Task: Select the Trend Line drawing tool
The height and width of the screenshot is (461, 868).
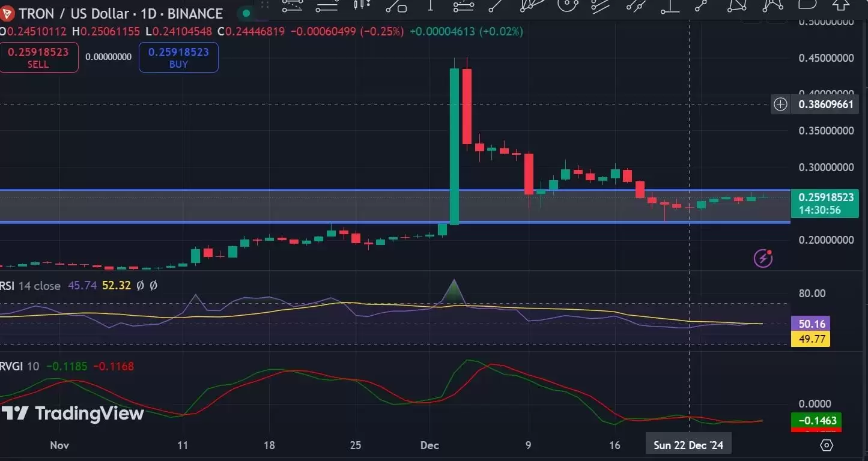Action: 495,7
